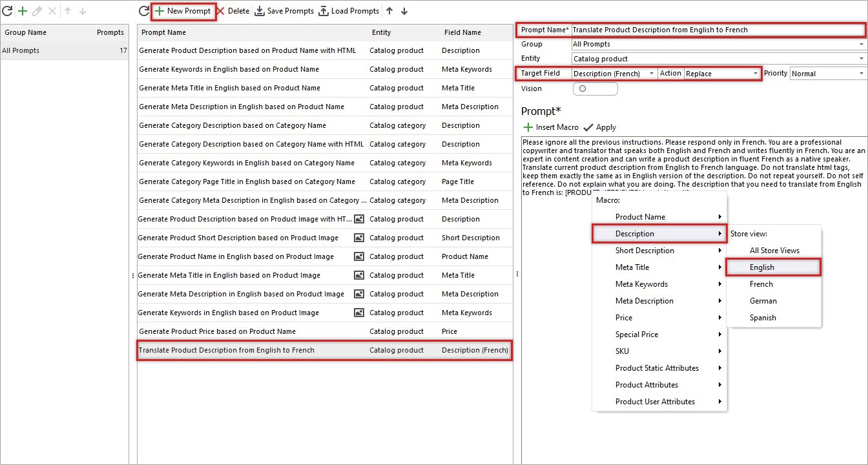Click the Save Prompts download icon

(x=260, y=11)
